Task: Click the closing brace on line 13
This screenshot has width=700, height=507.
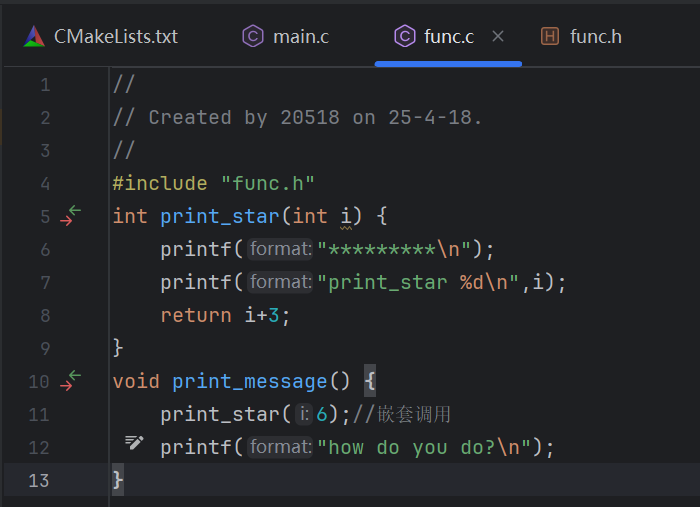Action: pyautogui.click(x=118, y=480)
